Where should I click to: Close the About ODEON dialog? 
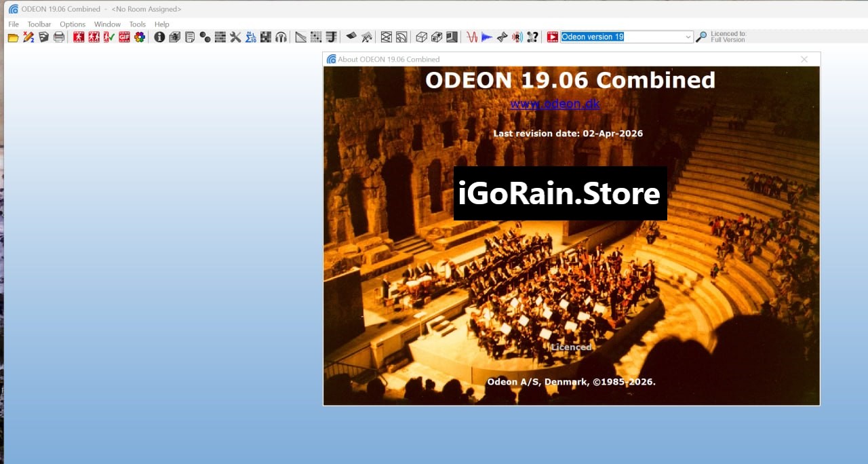point(804,60)
